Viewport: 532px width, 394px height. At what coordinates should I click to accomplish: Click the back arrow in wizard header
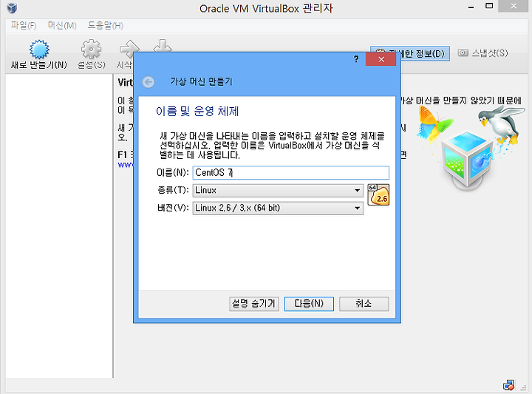[149, 82]
